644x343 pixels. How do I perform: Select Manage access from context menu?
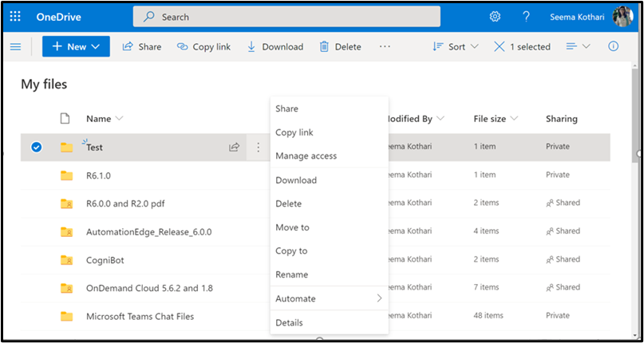click(x=306, y=156)
